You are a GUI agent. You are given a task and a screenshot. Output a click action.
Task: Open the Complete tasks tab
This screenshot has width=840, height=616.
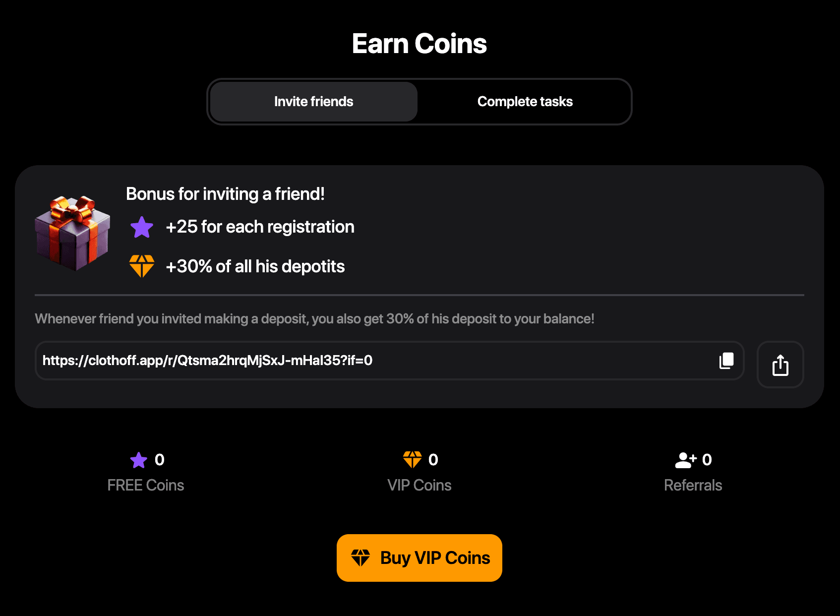(525, 102)
